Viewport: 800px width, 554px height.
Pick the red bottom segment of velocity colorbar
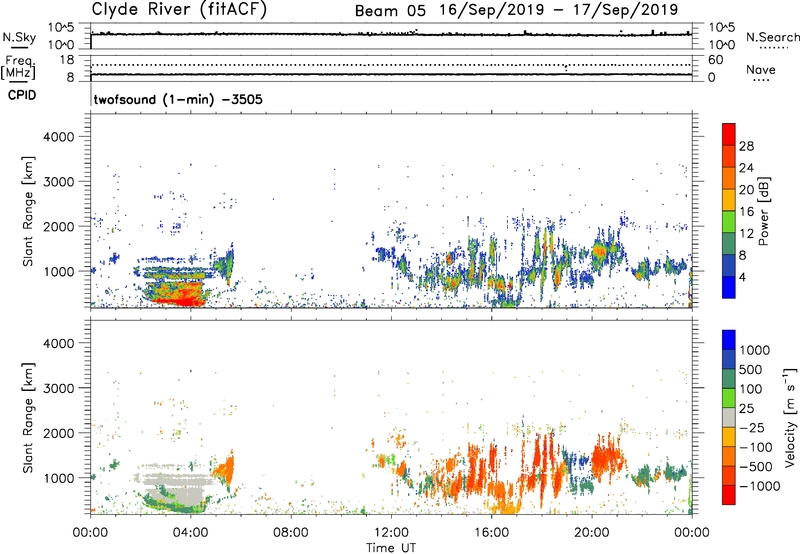click(x=729, y=495)
